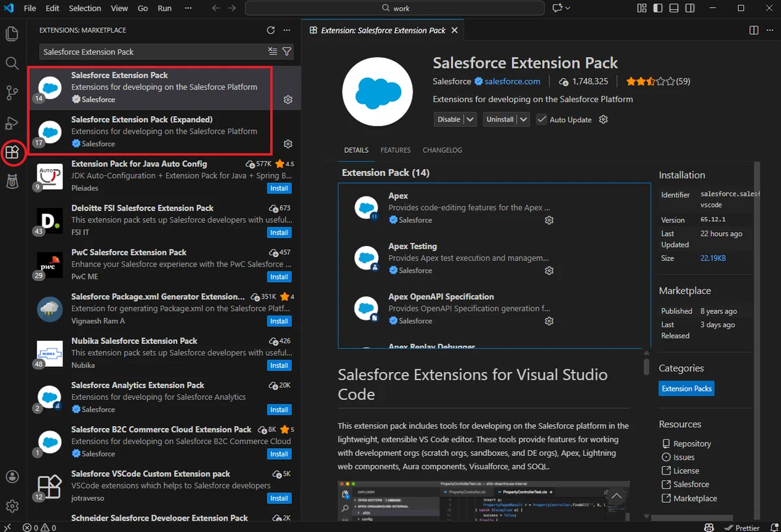This screenshot has width=781, height=532.
Task: Expand the Uninstall dropdown arrow
Action: point(523,120)
